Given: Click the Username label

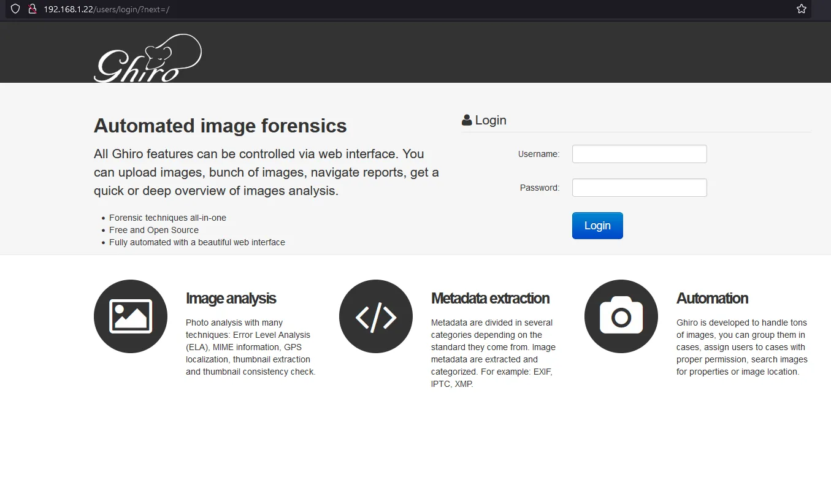Looking at the screenshot, I should (x=538, y=155).
